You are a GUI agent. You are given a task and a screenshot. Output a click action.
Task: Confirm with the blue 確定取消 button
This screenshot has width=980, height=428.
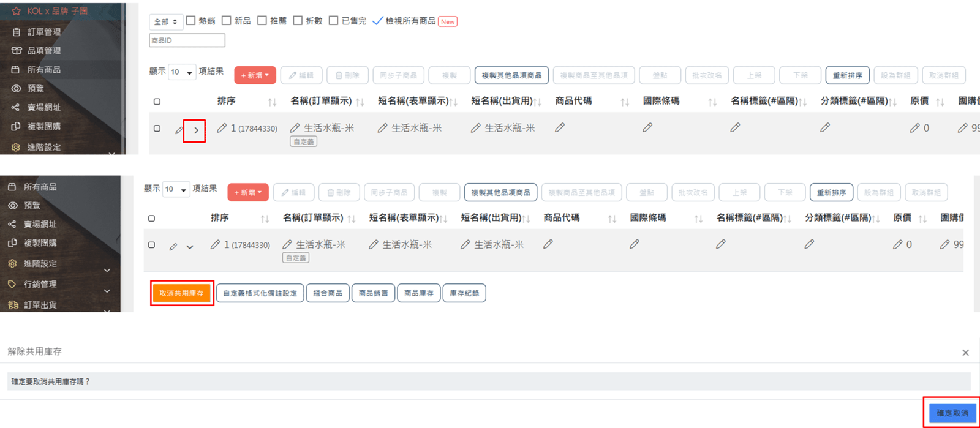tap(952, 413)
